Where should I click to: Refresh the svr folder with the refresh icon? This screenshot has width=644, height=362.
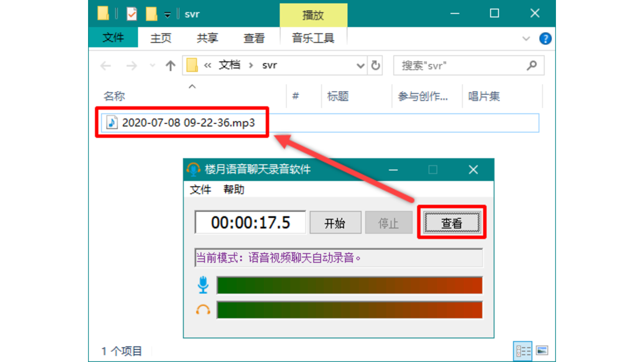[x=375, y=65]
